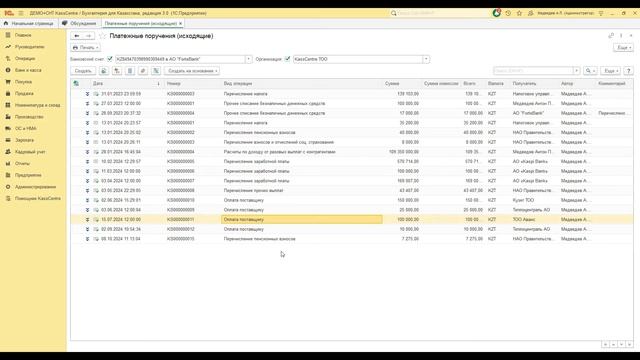Screen dimensions: 640x360
Task: Click the vertical dots form menu icon
Action: pos(621,36)
